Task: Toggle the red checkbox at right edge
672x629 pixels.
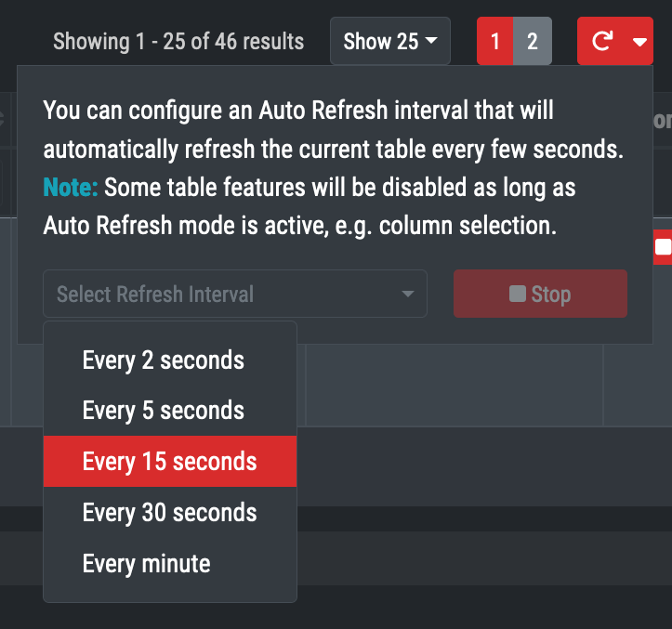Action: click(x=663, y=246)
